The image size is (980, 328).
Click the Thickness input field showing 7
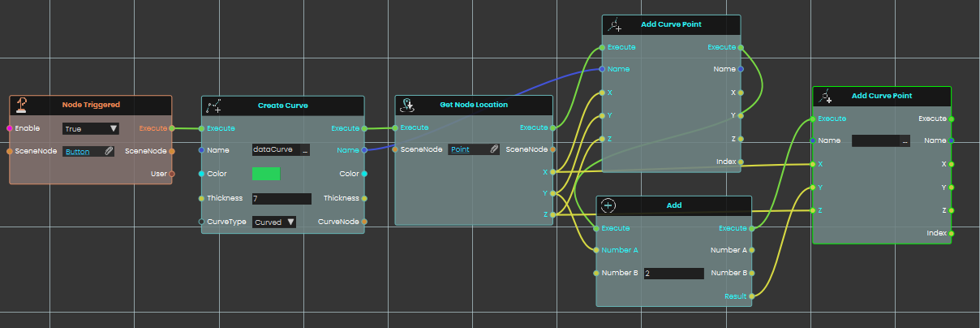pyautogui.click(x=282, y=199)
